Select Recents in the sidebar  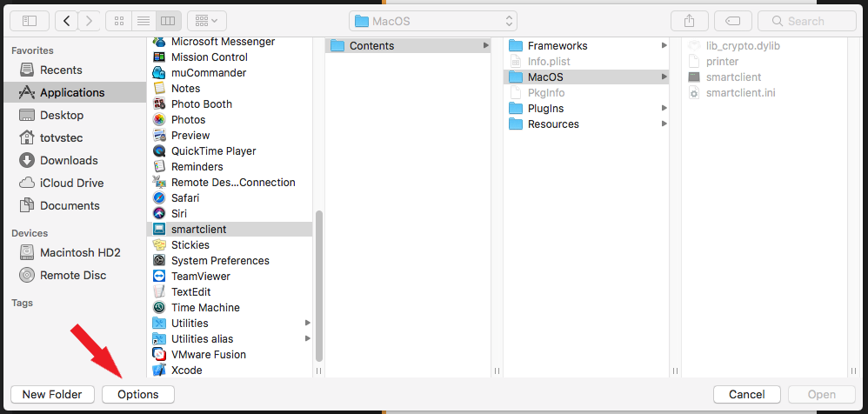(x=75, y=70)
